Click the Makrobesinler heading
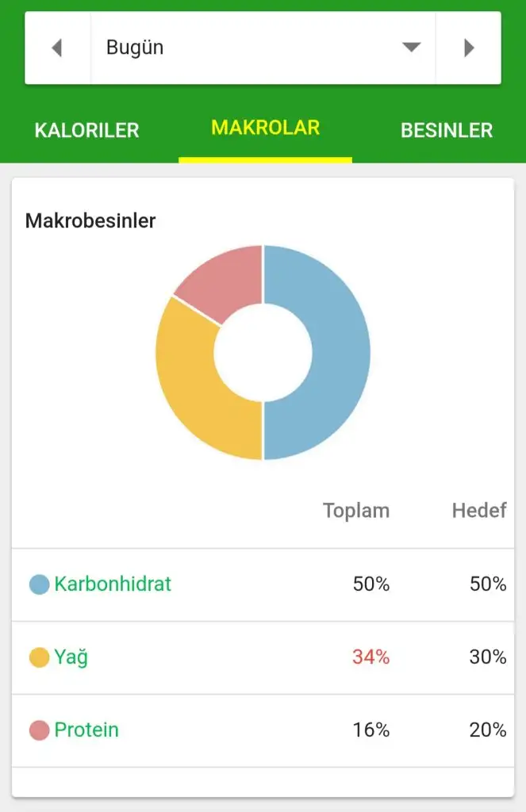 pyautogui.click(x=90, y=220)
